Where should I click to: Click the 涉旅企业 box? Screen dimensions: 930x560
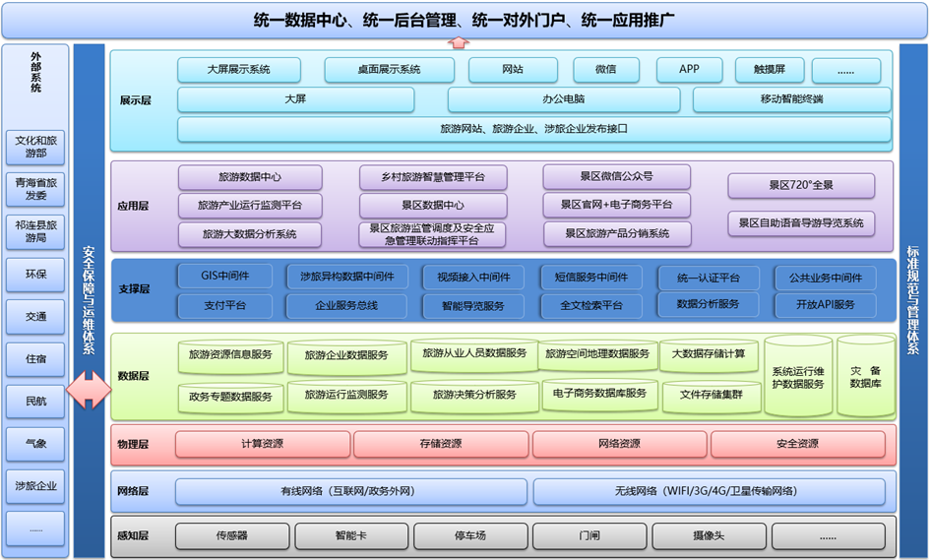35,486
